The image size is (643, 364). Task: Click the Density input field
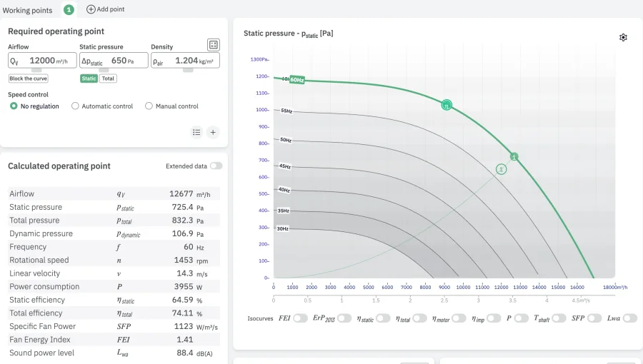pyautogui.click(x=185, y=61)
